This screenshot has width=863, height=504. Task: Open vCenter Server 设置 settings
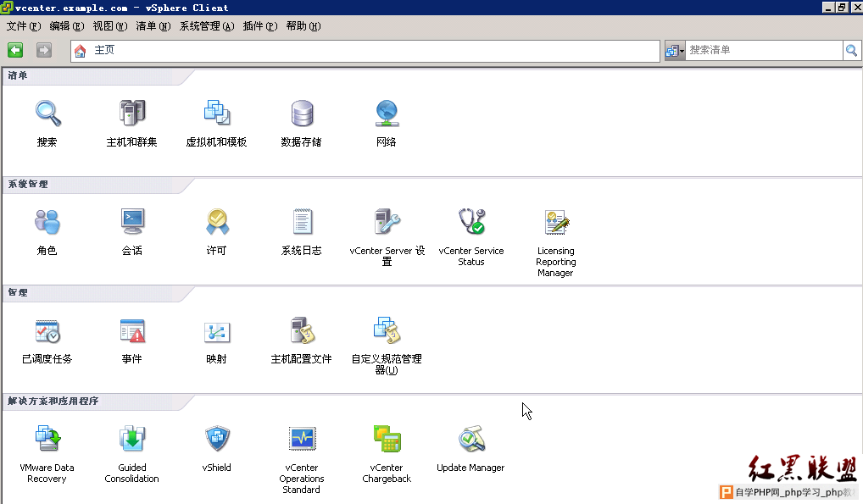point(387,222)
